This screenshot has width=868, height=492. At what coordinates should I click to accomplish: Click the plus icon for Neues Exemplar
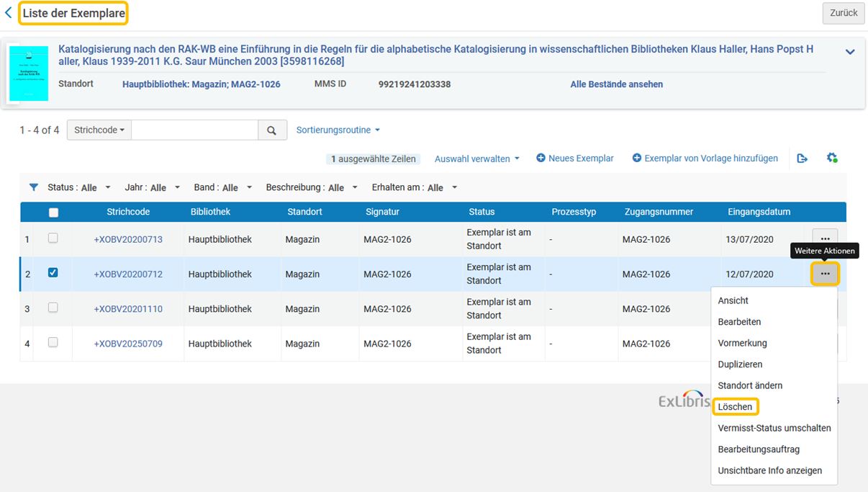coord(541,158)
